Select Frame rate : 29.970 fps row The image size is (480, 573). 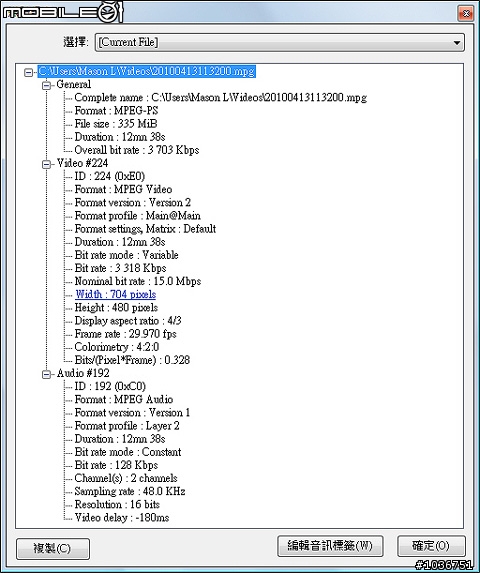(125, 334)
